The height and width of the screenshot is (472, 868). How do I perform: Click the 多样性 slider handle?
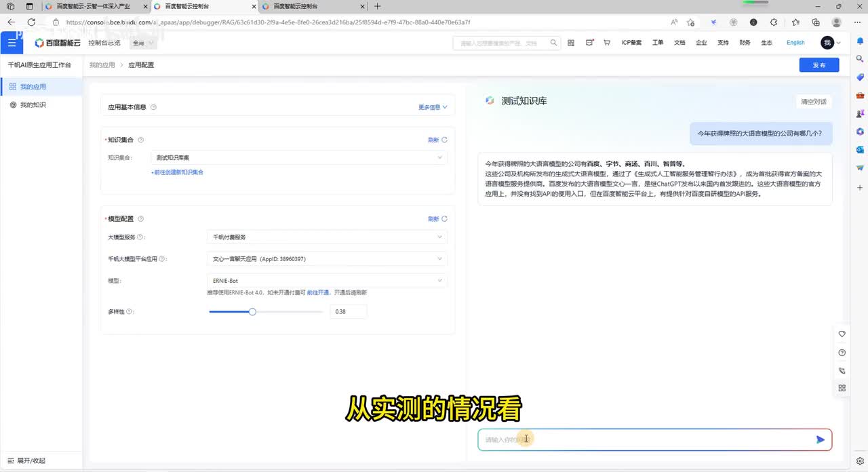click(252, 312)
